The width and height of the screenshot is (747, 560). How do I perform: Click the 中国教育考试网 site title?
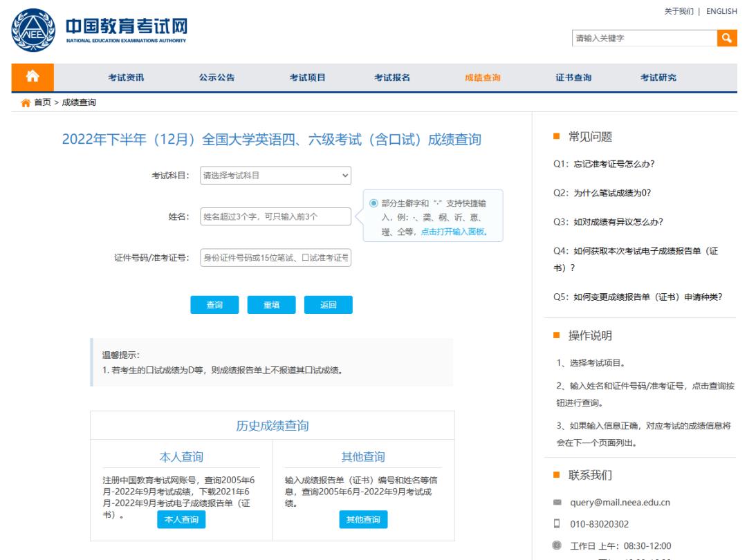pos(127,27)
